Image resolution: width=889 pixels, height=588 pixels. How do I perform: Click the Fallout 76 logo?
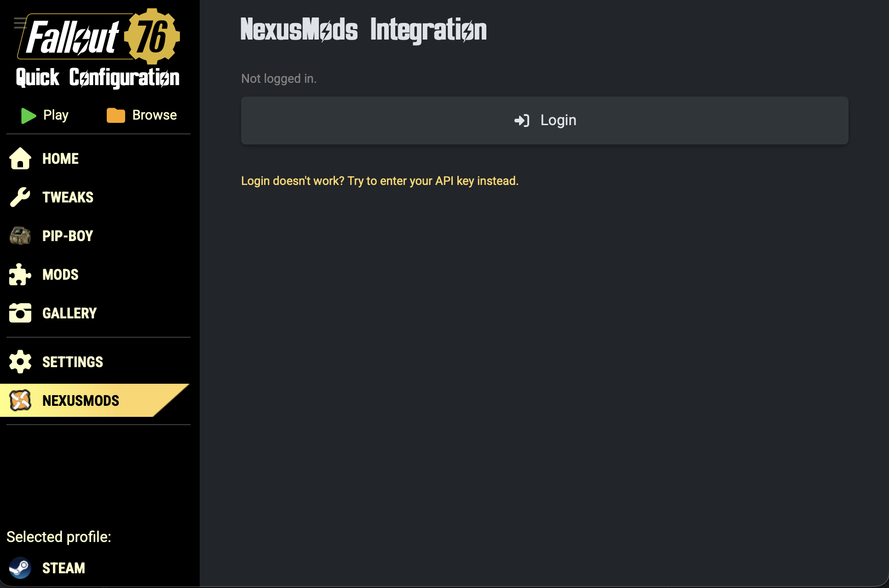[98, 36]
